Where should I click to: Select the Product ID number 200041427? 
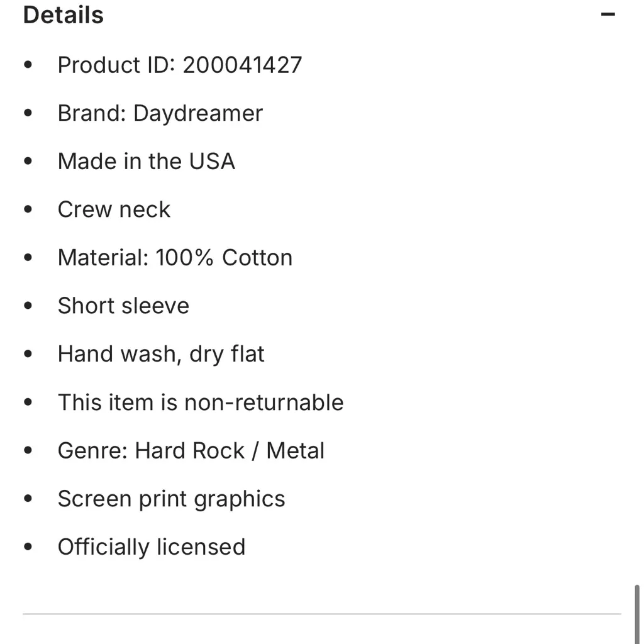click(242, 65)
